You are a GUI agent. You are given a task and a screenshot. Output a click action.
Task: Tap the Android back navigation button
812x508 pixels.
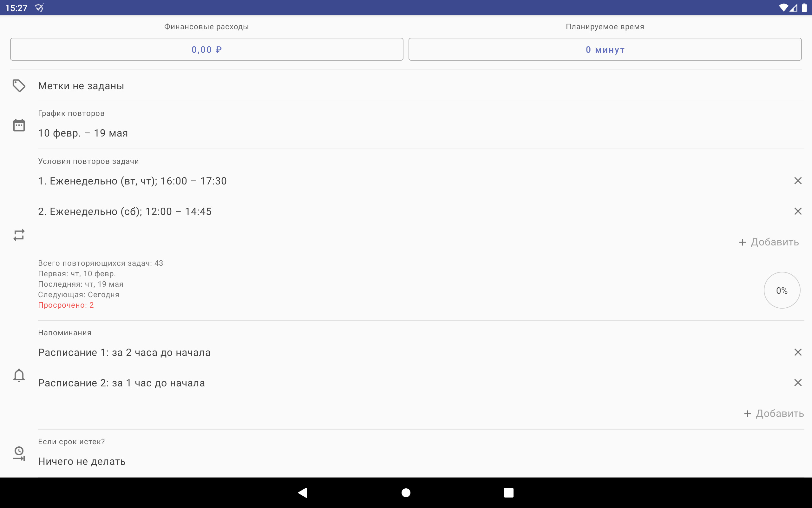[303, 492]
